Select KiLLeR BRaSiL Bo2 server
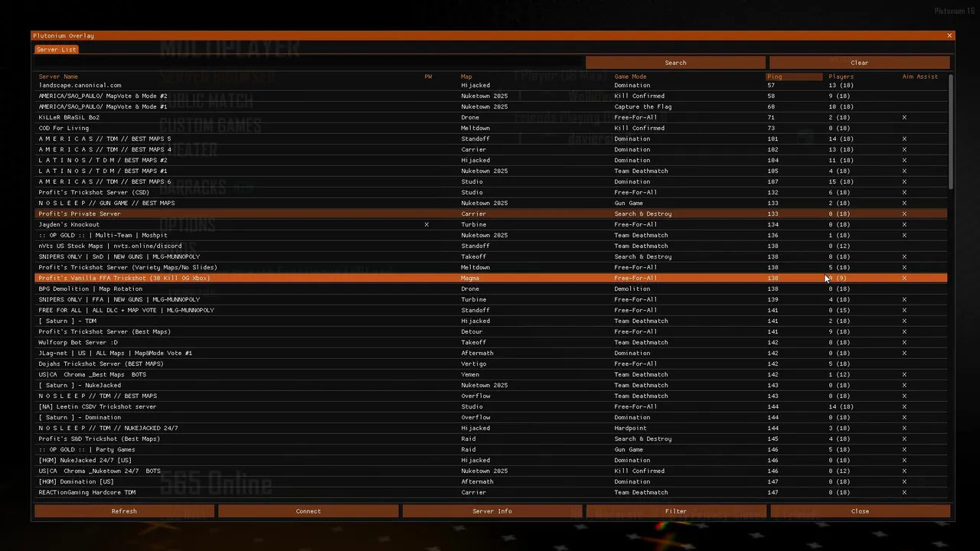The width and height of the screenshot is (980, 551). (491, 117)
